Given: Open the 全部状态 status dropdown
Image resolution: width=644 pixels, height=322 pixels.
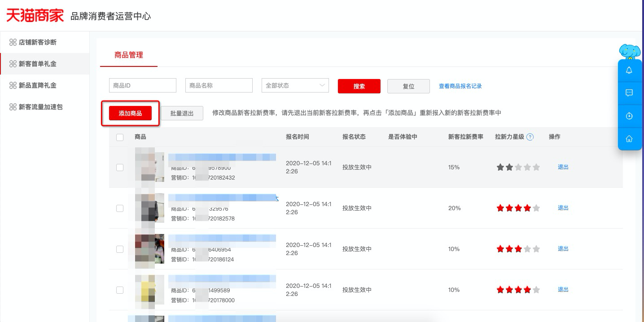Looking at the screenshot, I should click(x=295, y=85).
